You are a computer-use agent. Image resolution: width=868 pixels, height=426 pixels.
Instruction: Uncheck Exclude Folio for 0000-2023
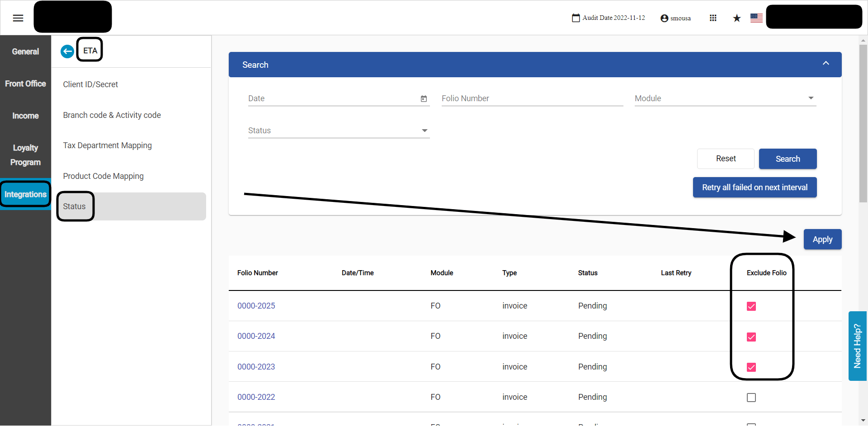(x=751, y=367)
